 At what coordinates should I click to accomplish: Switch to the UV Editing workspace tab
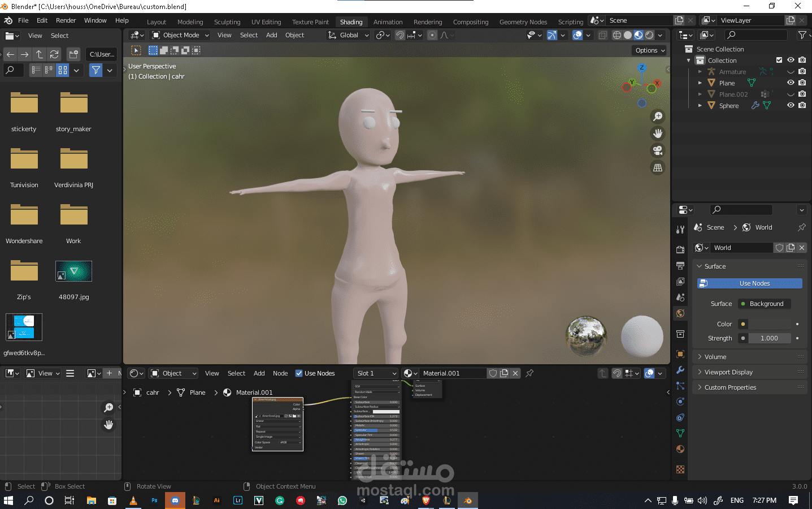pos(266,22)
